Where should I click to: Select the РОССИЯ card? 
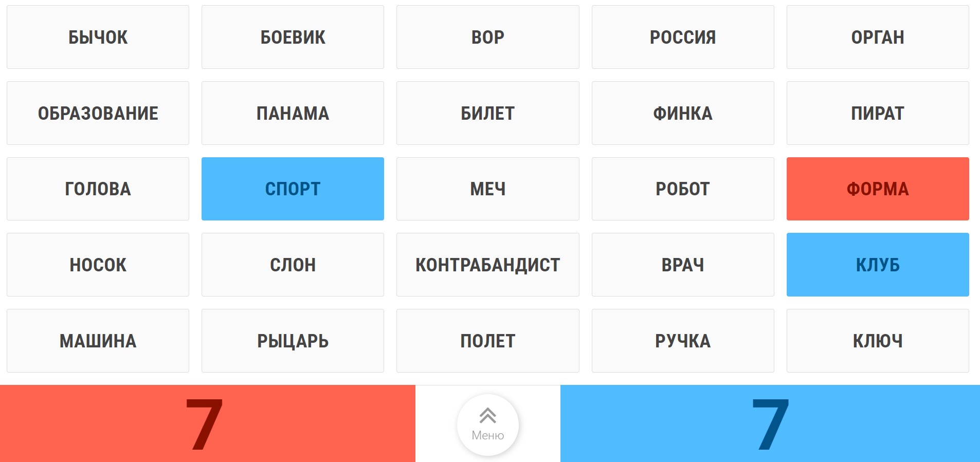pyautogui.click(x=683, y=36)
